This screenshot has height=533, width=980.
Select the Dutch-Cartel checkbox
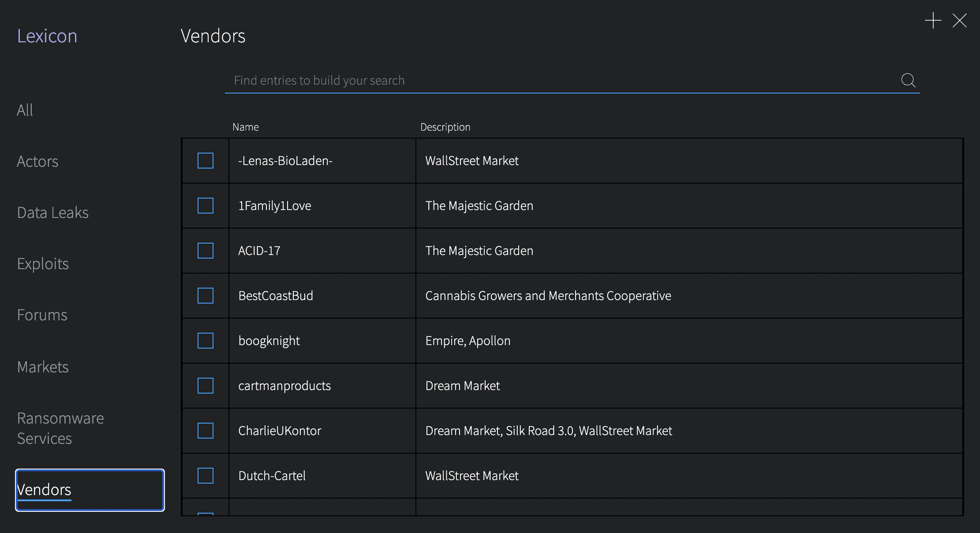(x=206, y=476)
